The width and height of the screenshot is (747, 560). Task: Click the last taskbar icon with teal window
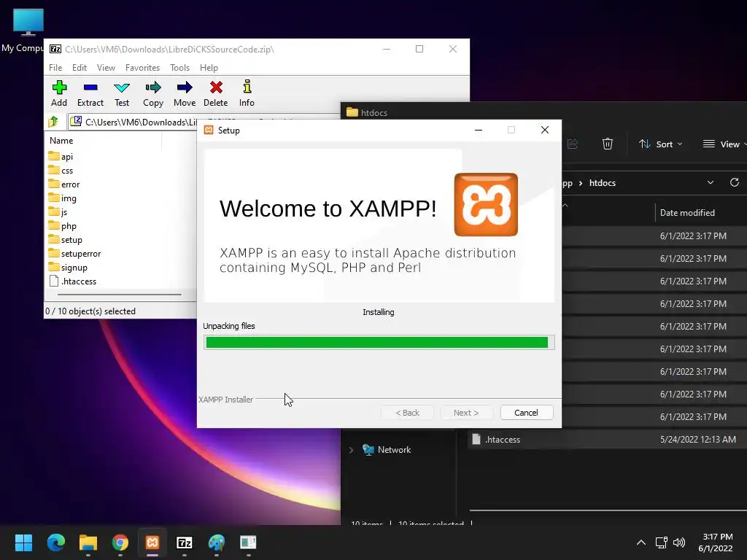248,542
